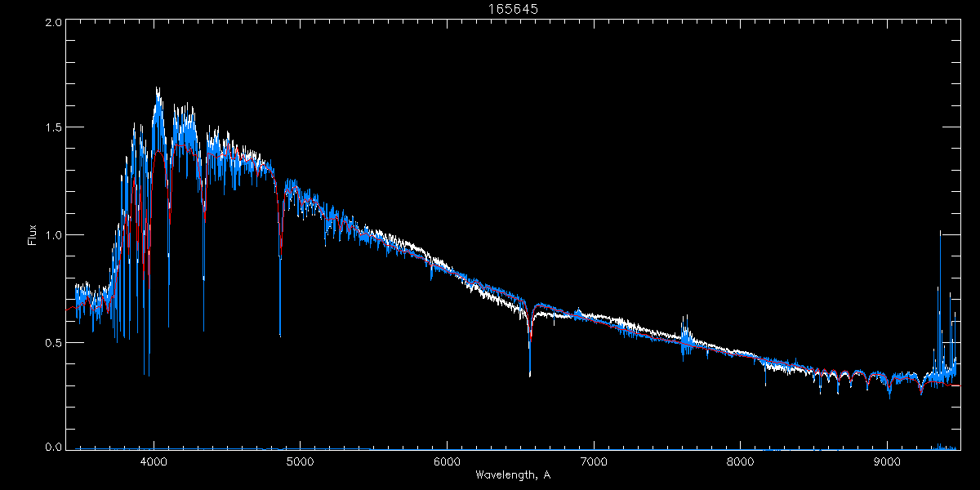Click the 2.0 flux tick label
Screen dimensions: 980x490
click(x=54, y=23)
